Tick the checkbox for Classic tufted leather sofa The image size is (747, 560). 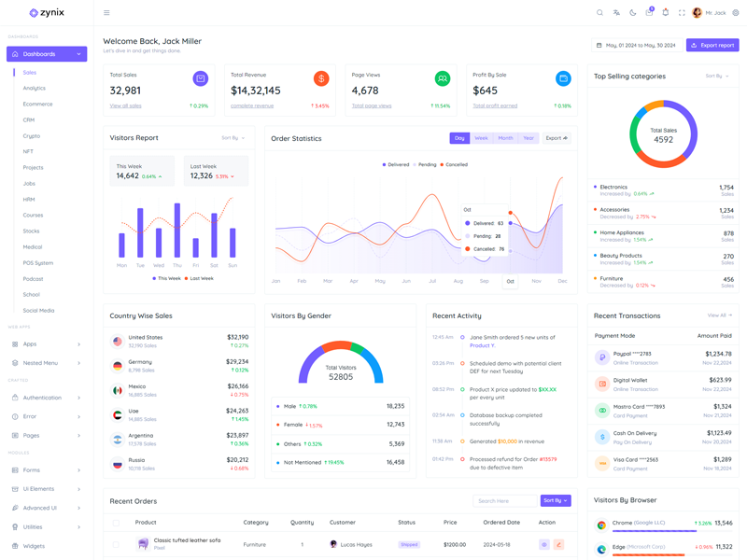[x=116, y=544]
